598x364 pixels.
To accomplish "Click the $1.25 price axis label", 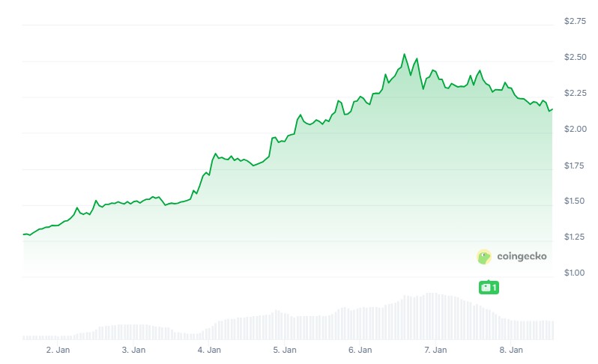I will tap(576, 237).
